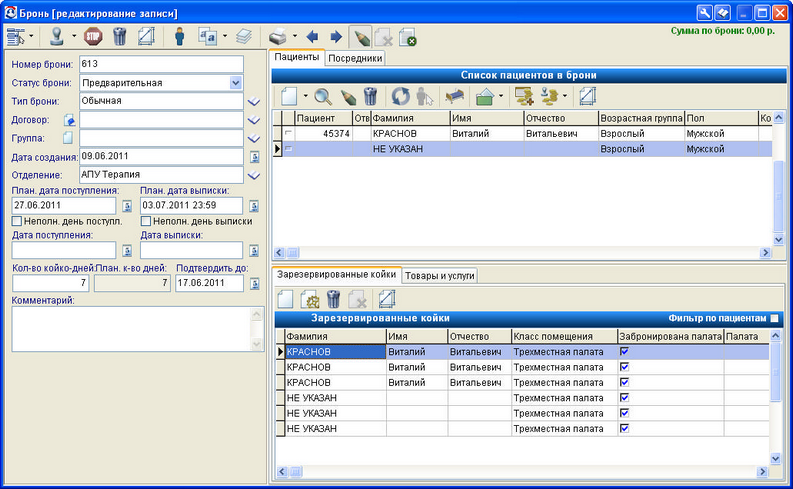Click the page icon next to Группа

point(68,138)
